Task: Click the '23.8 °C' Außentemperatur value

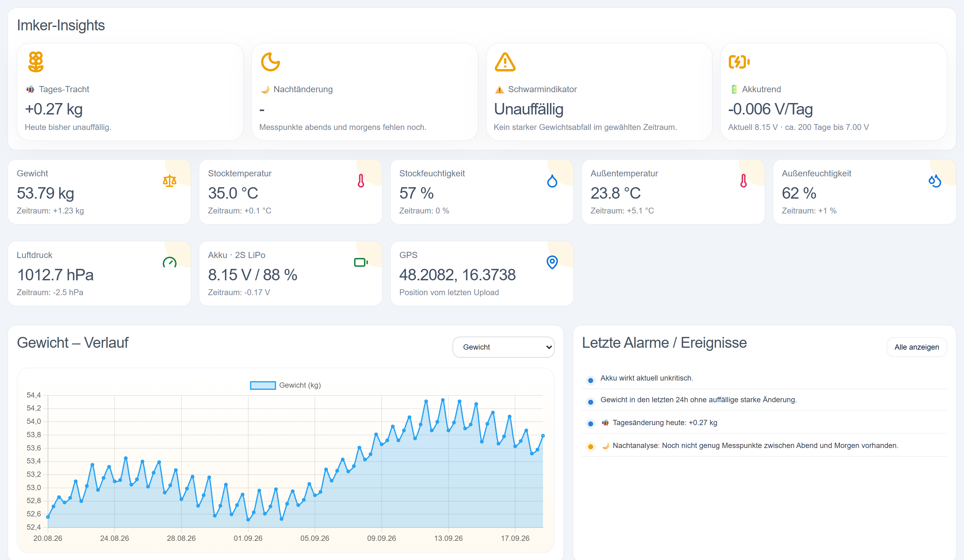Action: [615, 193]
